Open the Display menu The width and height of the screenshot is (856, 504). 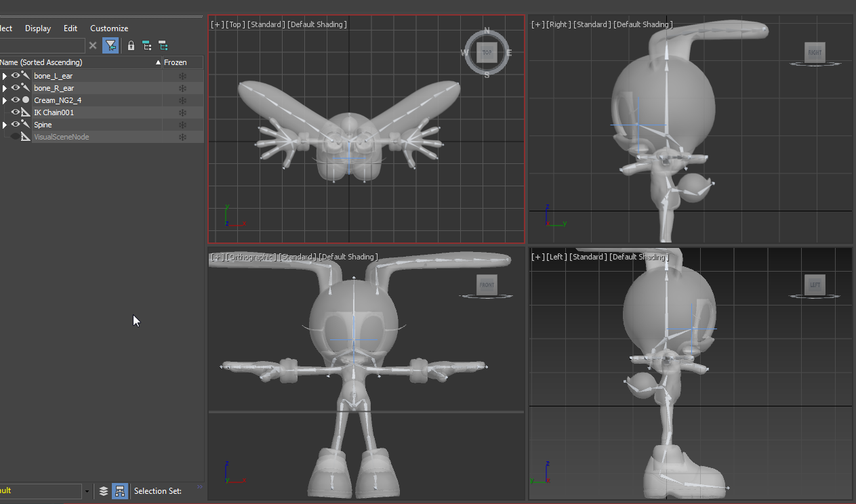(x=38, y=28)
